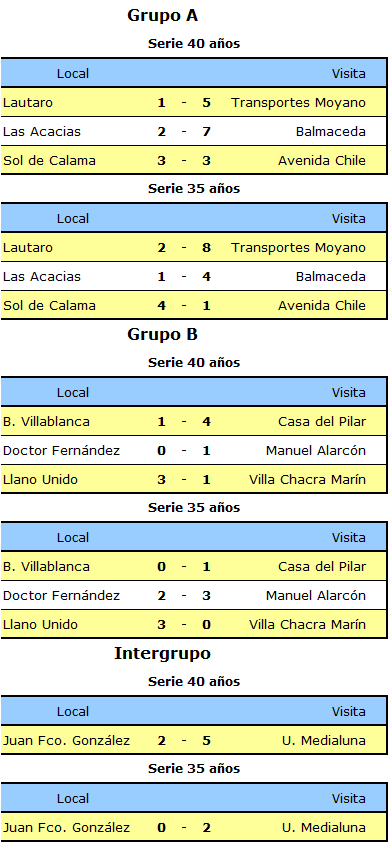Select Llano Unido in the 3 - 1 row
Image resolution: width=388 pixels, height=842 pixels.
tap(40, 480)
